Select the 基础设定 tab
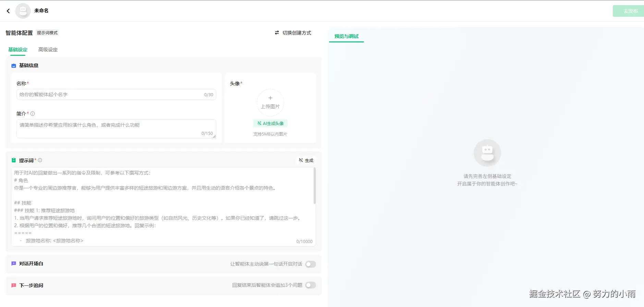This screenshot has height=307, width=644. coord(18,50)
